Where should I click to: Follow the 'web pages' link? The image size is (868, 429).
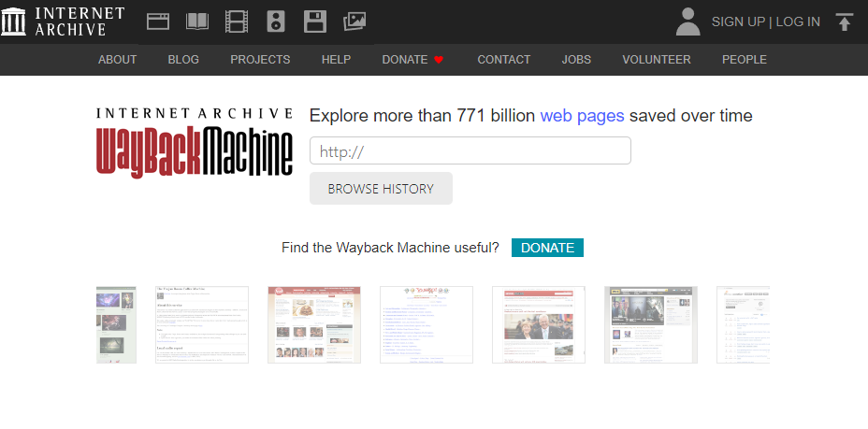(582, 116)
